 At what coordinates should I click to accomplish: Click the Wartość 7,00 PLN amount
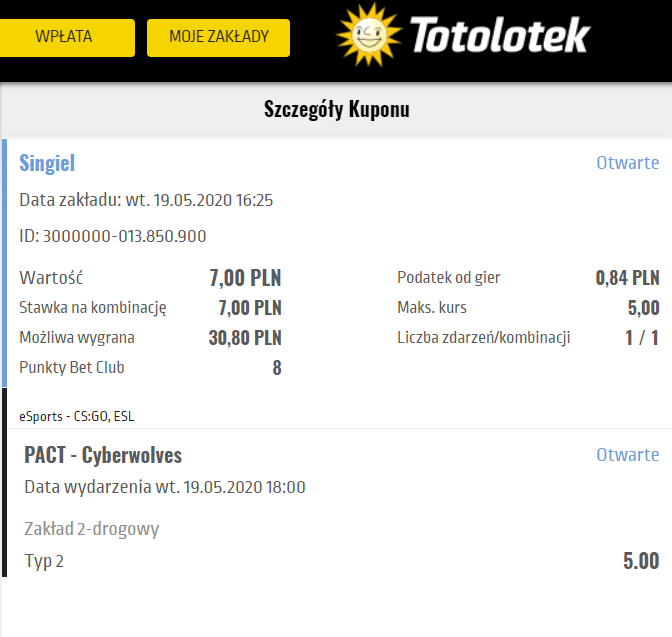click(x=245, y=278)
